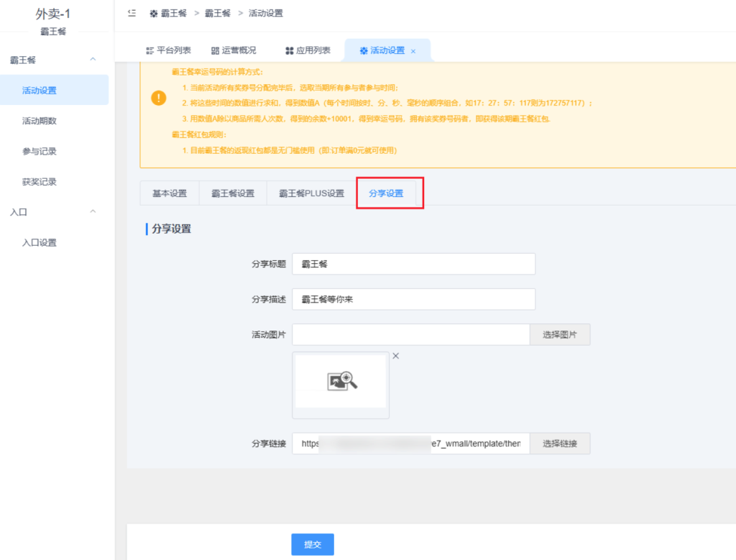736x560 pixels.
Task: Click into the 分享描述 text field
Action: [x=413, y=299]
